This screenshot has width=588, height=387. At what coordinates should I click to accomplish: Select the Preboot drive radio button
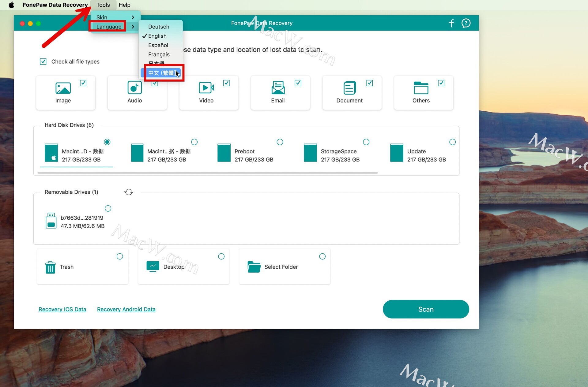tap(280, 142)
